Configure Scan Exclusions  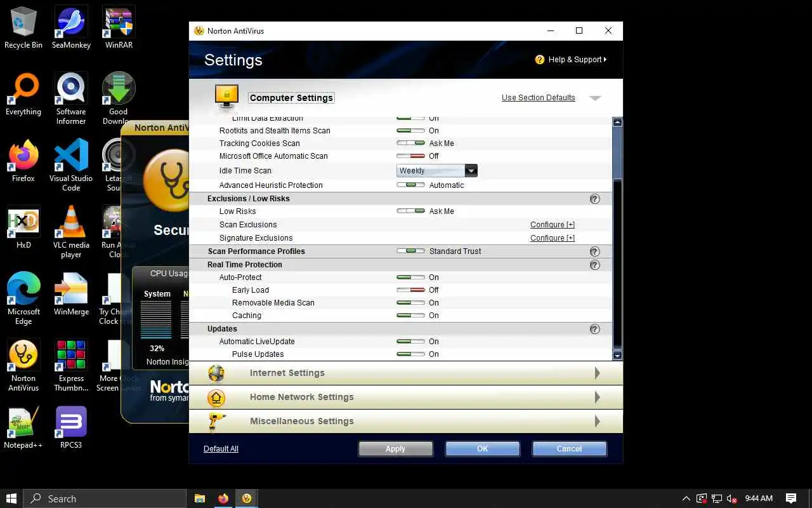tap(553, 225)
